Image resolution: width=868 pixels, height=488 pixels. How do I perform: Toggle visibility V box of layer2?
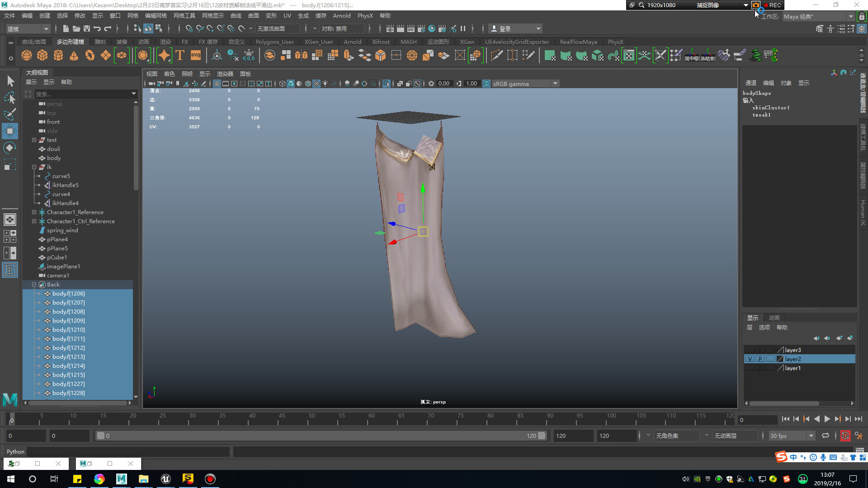click(x=750, y=359)
